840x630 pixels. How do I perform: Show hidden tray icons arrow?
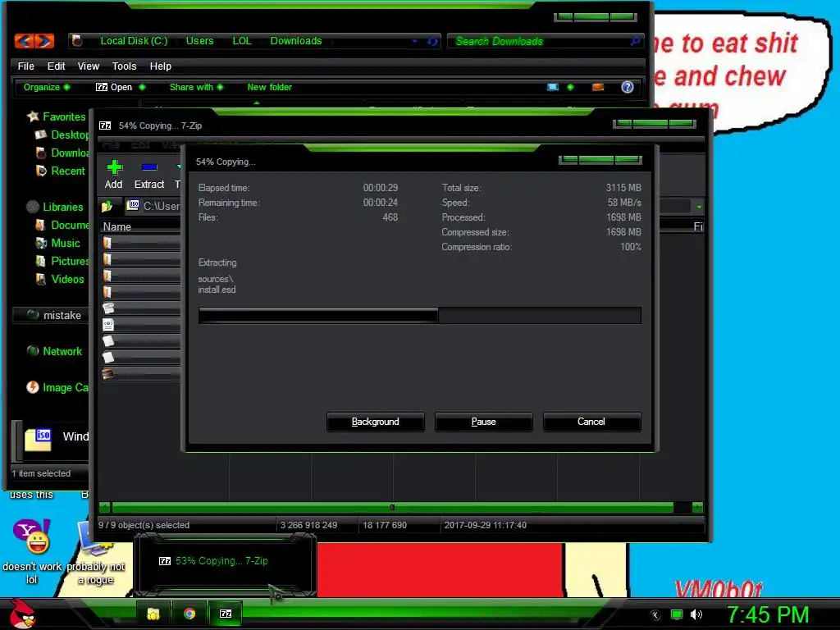(x=655, y=615)
